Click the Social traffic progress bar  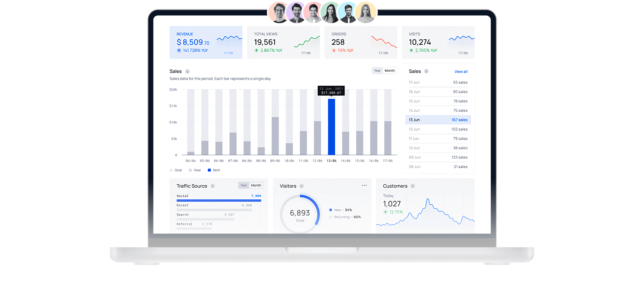point(219,200)
